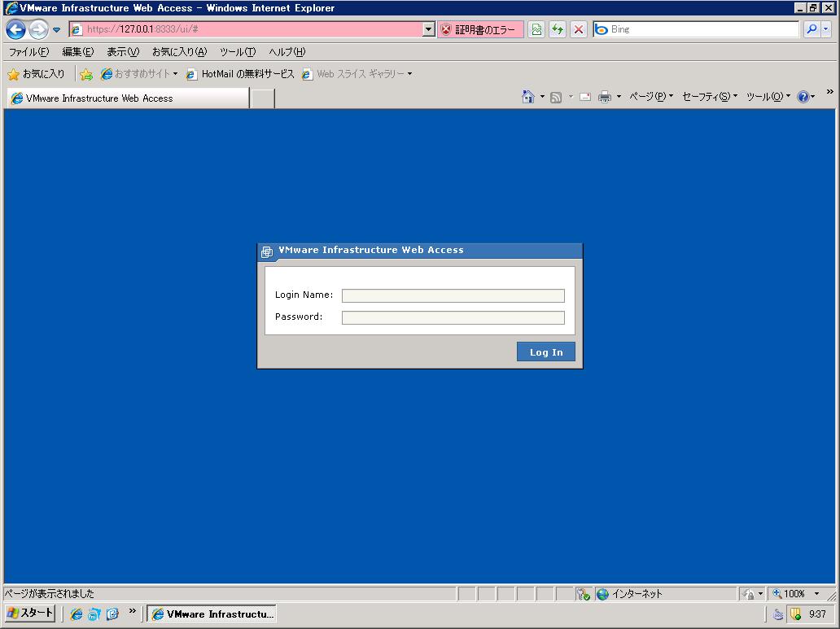Click the popup blocker status bar icon

pos(583,594)
